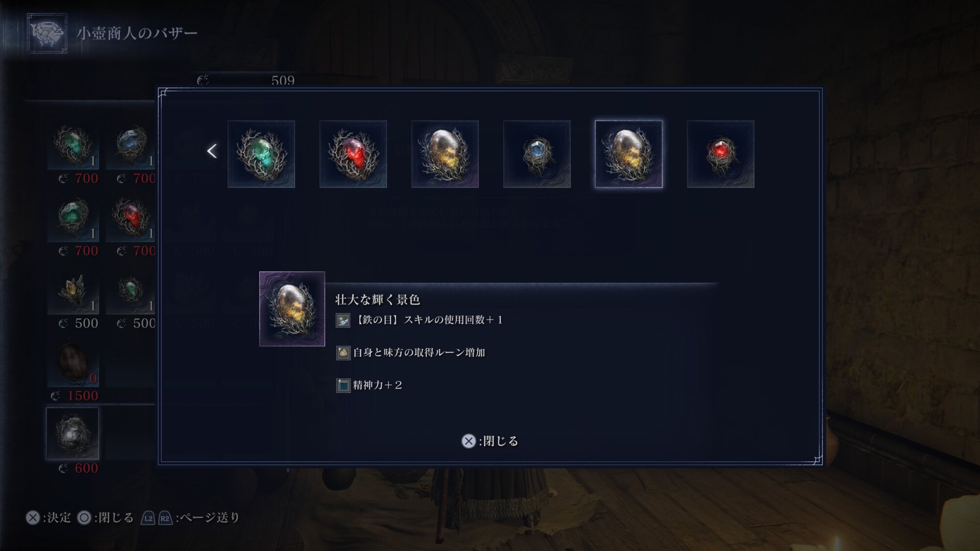
Task: Select the yellow crystal shard item priced 500
Action: coord(73,292)
